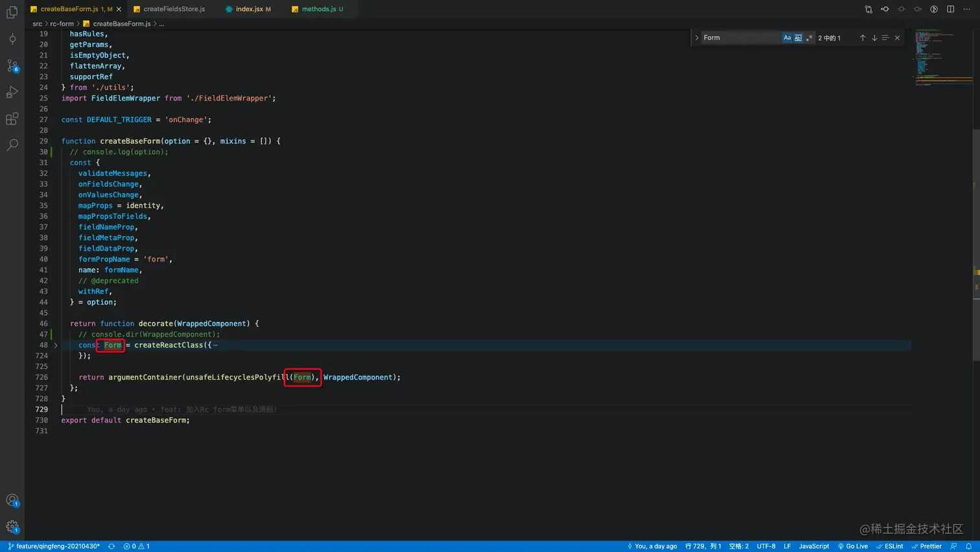Click the sync changes icon in status bar
980x552 pixels.
(111, 546)
